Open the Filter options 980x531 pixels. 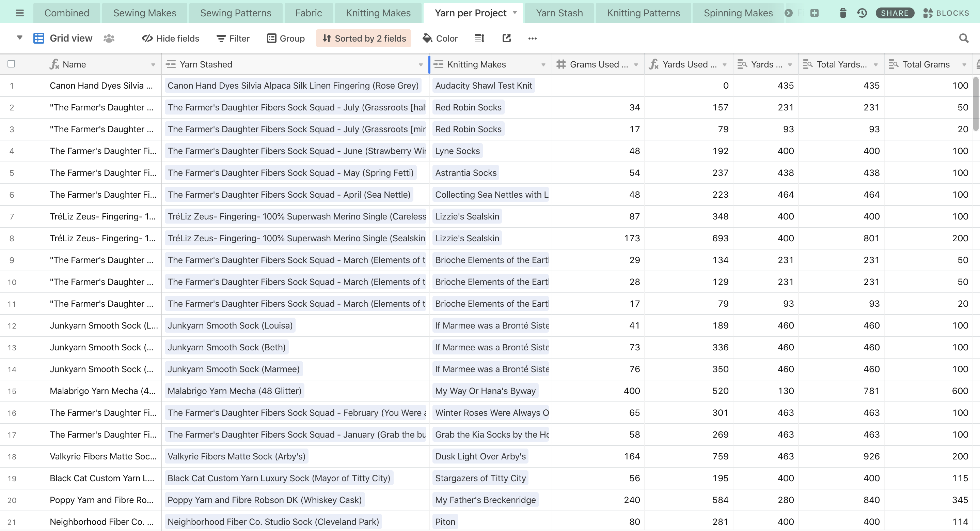coord(233,38)
